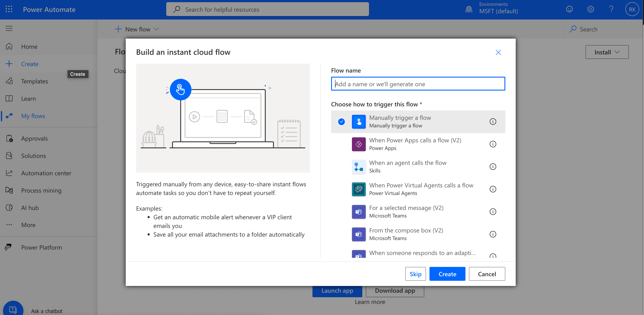Close the instant cloud flow dialog
Screen dimensions: 644x315
[x=498, y=52]
